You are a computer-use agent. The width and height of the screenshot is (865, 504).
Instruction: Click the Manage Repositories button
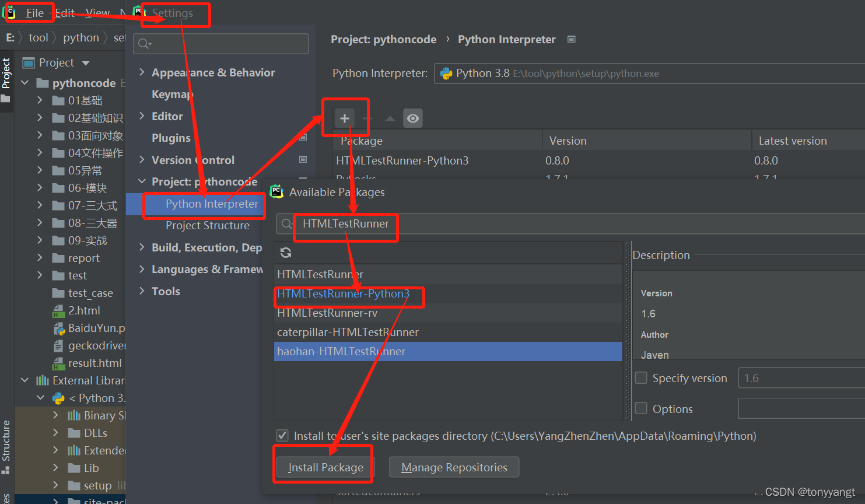click(x=454, y=467)
